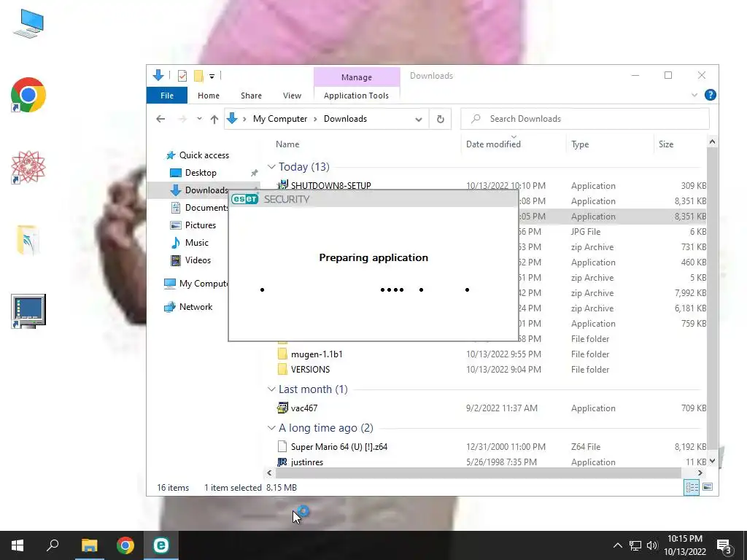Select Videos in the navigation pane
This screenshot has width=747, height=560.
(x=198, y=260)
